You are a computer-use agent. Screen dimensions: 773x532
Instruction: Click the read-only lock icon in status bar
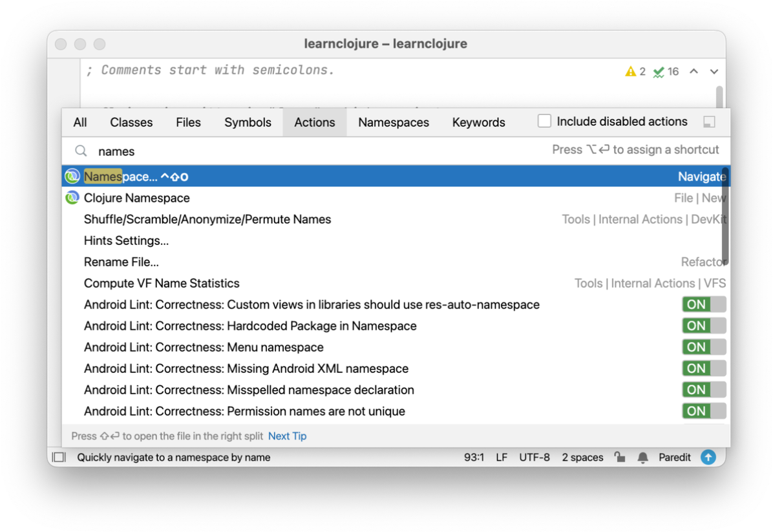[620, 457]
